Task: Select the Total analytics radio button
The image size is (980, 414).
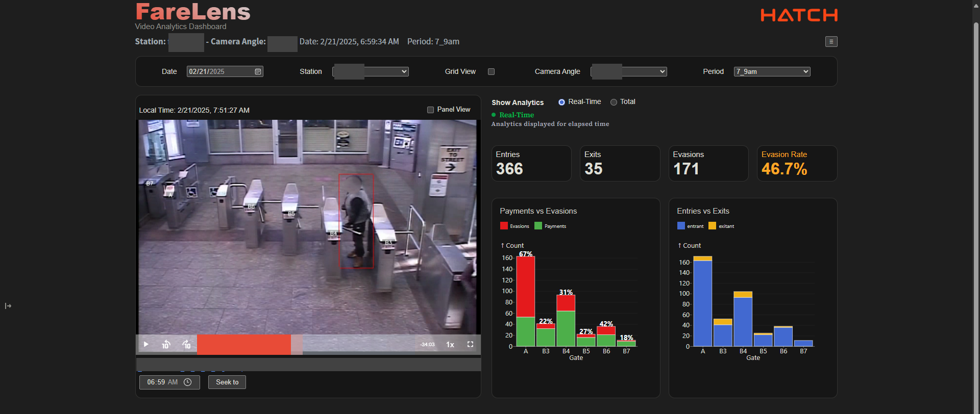Action: [614, 102]
